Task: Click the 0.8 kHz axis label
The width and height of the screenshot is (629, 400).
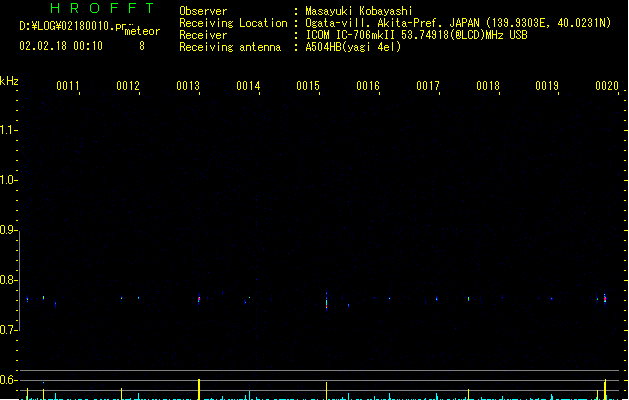Action: click(7, 280)
